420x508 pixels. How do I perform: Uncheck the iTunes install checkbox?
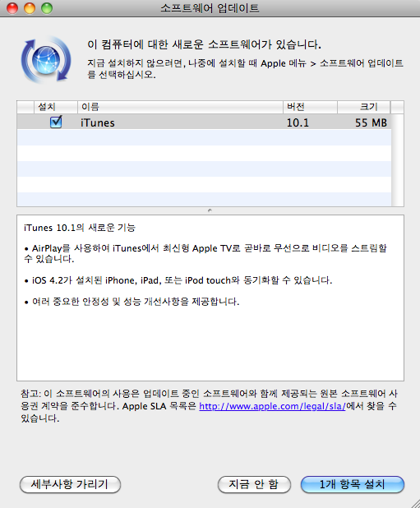point(56,122)
